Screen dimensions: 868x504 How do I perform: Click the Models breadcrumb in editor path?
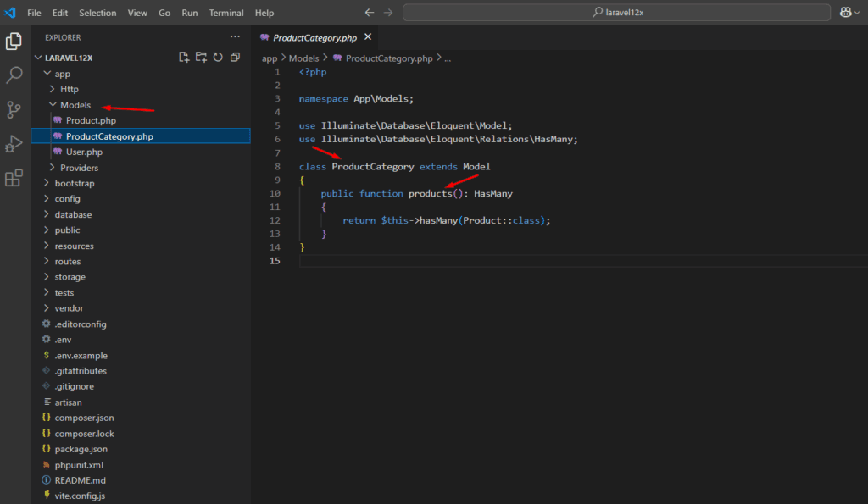coord(303,58)
